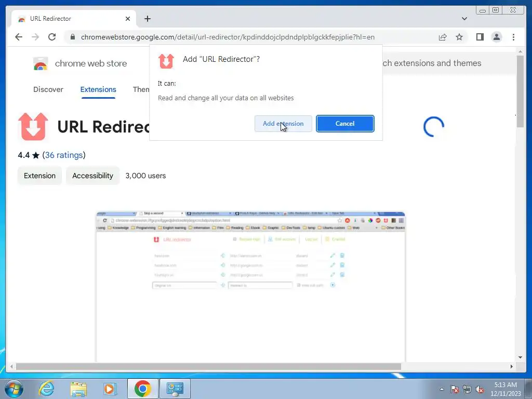The height and width of the screenshot is (399, 532).
Task: Click the vertical scrollbar thumb
Action: (520, 91)
